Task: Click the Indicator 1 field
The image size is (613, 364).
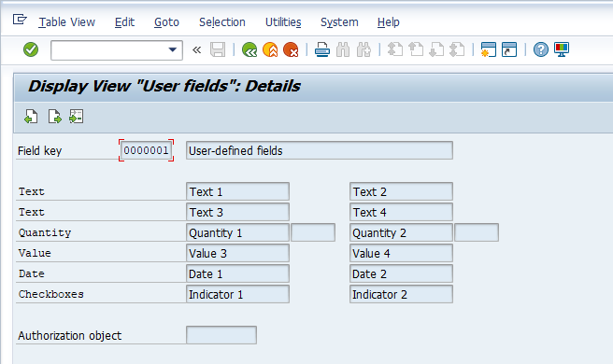Action: (x=237, y=294)
